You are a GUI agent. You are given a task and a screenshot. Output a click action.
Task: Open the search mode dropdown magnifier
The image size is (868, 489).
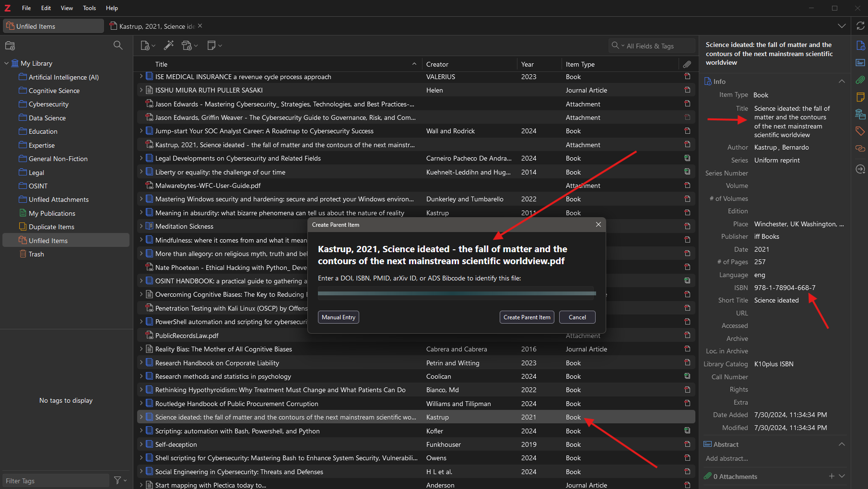tap(618, 46)
